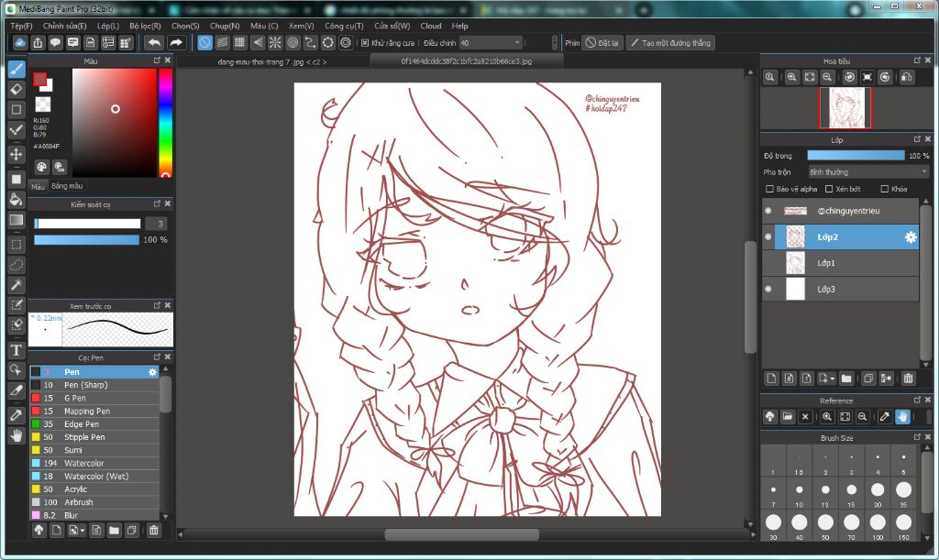Delete brush with trash icon in brush panel
The image size is (939, 560).
[154, 530]
